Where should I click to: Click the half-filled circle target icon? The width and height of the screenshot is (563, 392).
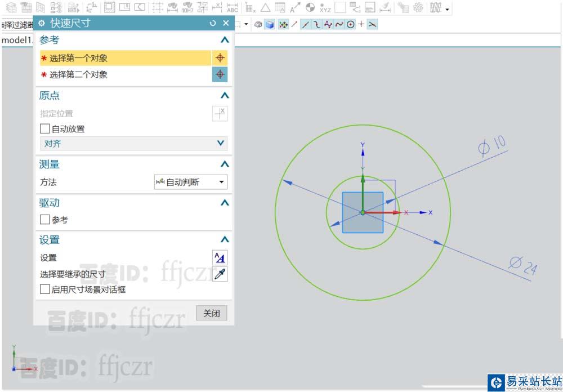310,7
